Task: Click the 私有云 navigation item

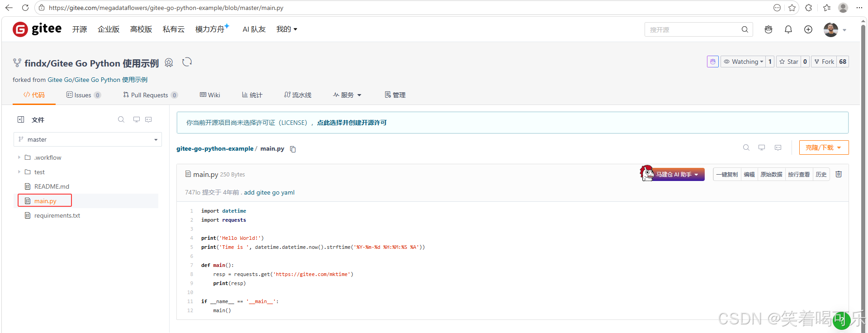Action: 174,29
